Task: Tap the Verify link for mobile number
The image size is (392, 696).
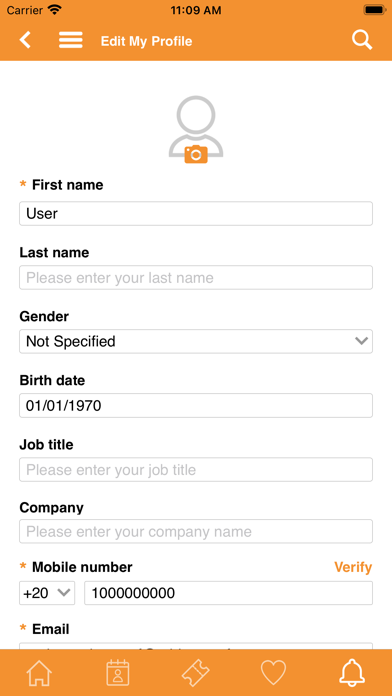Action: [x=353, y=567]
